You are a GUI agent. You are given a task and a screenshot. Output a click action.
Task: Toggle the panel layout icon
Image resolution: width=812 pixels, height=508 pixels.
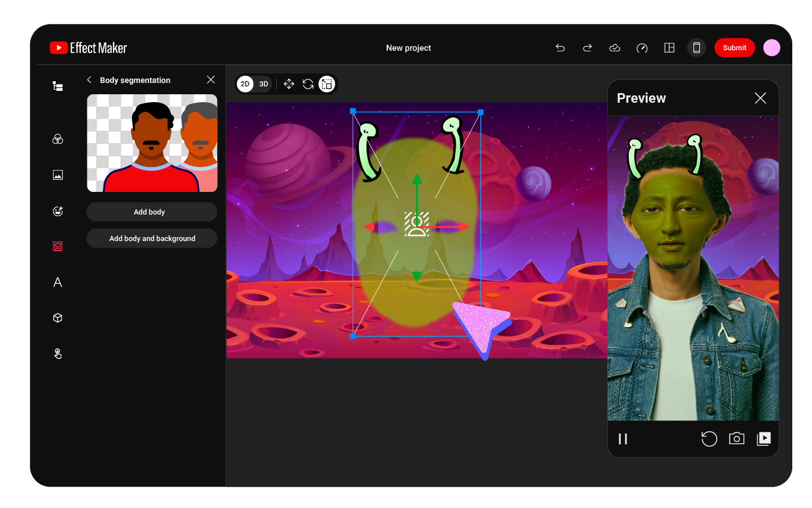[x=669, y=48]
